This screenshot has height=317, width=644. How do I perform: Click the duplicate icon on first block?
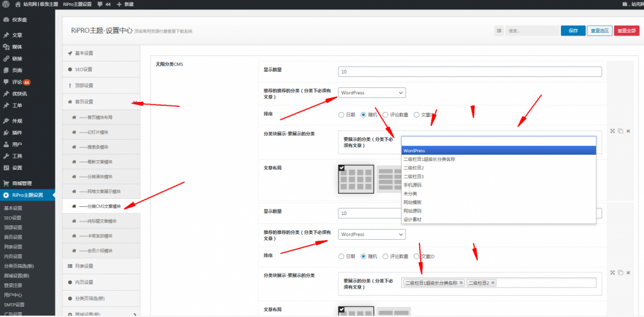click(620, 131)
